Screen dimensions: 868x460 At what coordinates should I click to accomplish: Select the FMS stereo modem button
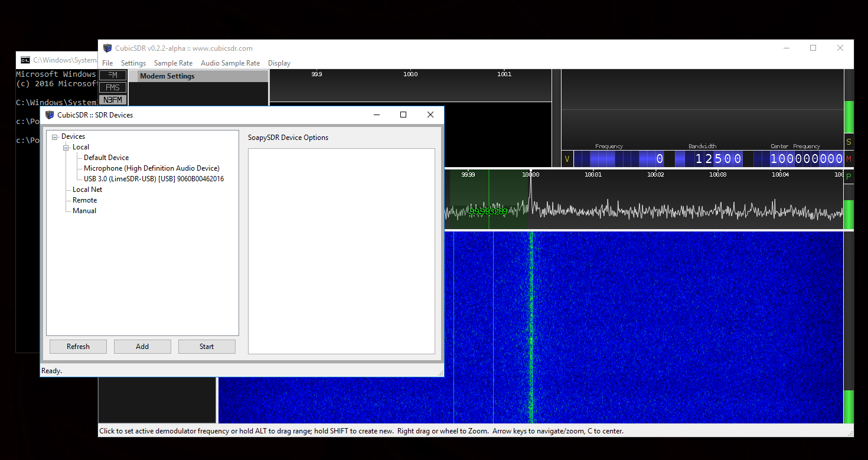(113, 87)
